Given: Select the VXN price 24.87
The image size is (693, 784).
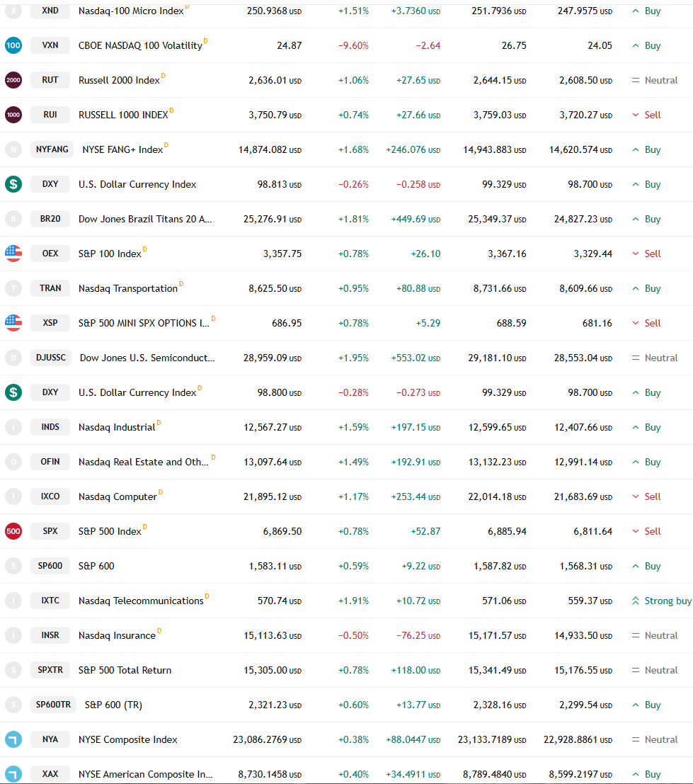Looking at the screenshot, I should coord(290,45).
